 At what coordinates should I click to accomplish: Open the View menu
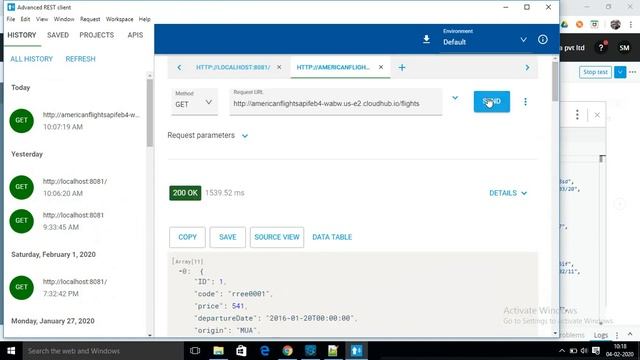point(42,19)
